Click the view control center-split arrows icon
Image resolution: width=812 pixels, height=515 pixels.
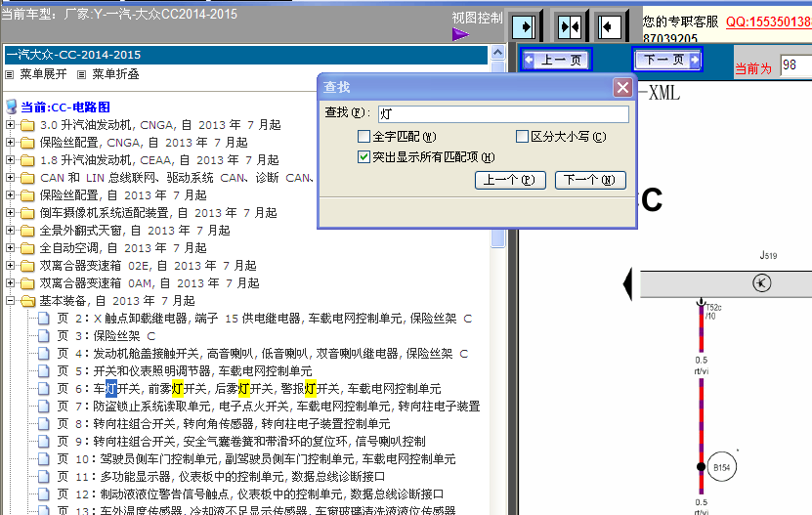click(569, 26)
